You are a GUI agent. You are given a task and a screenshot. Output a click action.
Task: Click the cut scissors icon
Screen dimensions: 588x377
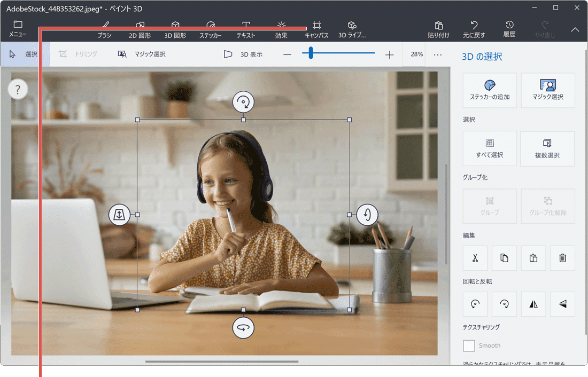tap(475, 258)
